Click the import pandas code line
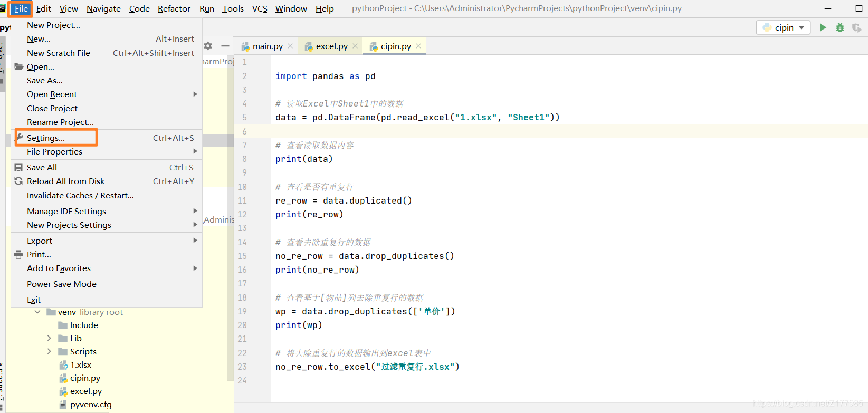This screenshot has height=413, width=868. [x=326, y=76]
